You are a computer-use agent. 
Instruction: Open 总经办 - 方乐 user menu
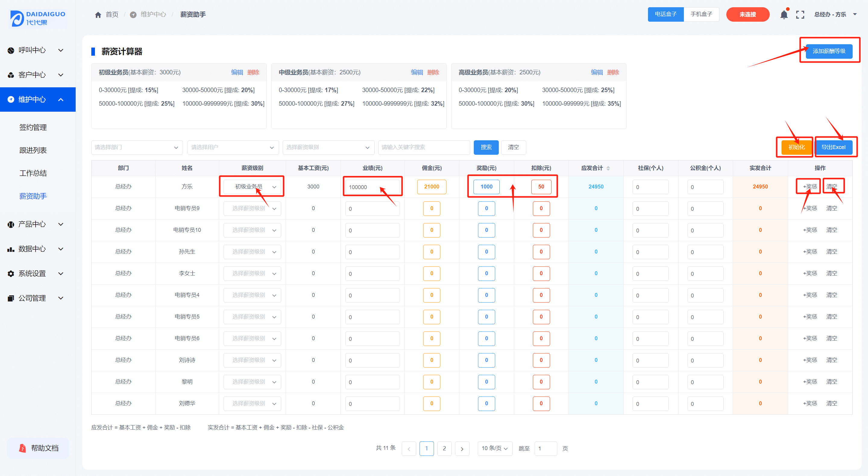click(835, 14)
